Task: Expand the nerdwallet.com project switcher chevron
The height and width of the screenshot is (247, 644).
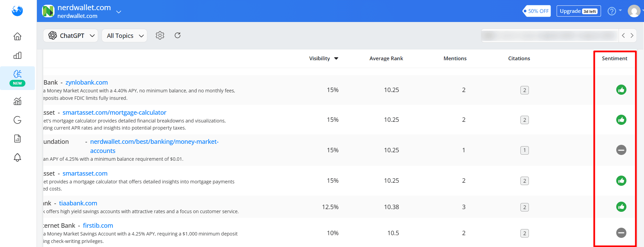Action: coord(119,12)
